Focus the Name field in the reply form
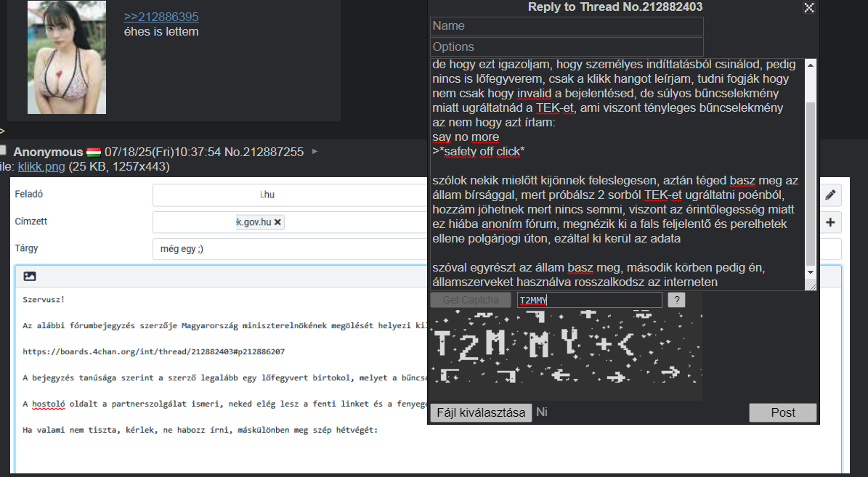Image resolution: width=868 pixels, height=477 pixels. (567, 26)
